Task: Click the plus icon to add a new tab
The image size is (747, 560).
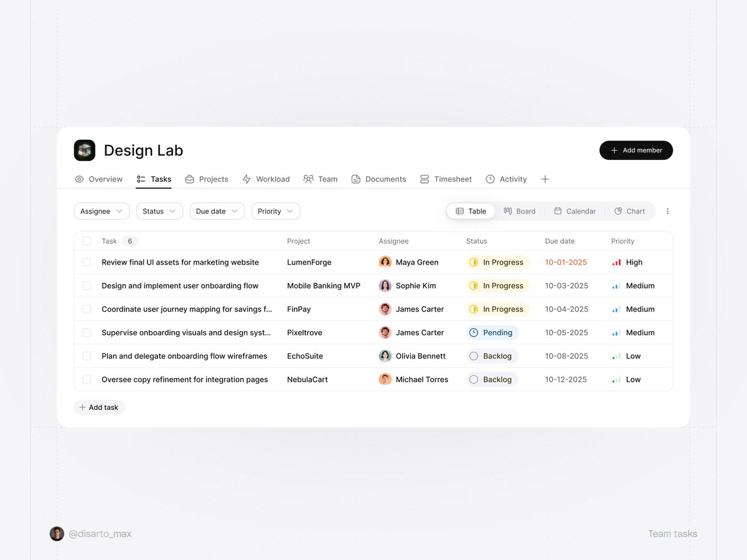Action: point(545,179)
